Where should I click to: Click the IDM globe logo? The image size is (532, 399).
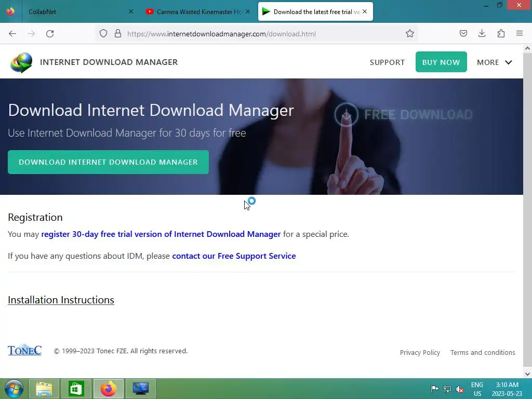[x=21, y=62]
